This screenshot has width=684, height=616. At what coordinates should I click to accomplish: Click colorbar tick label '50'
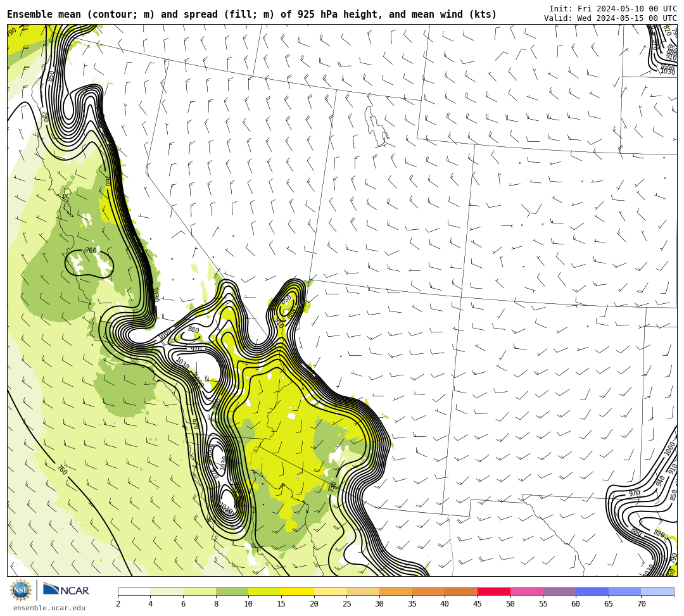click(510, 604)
